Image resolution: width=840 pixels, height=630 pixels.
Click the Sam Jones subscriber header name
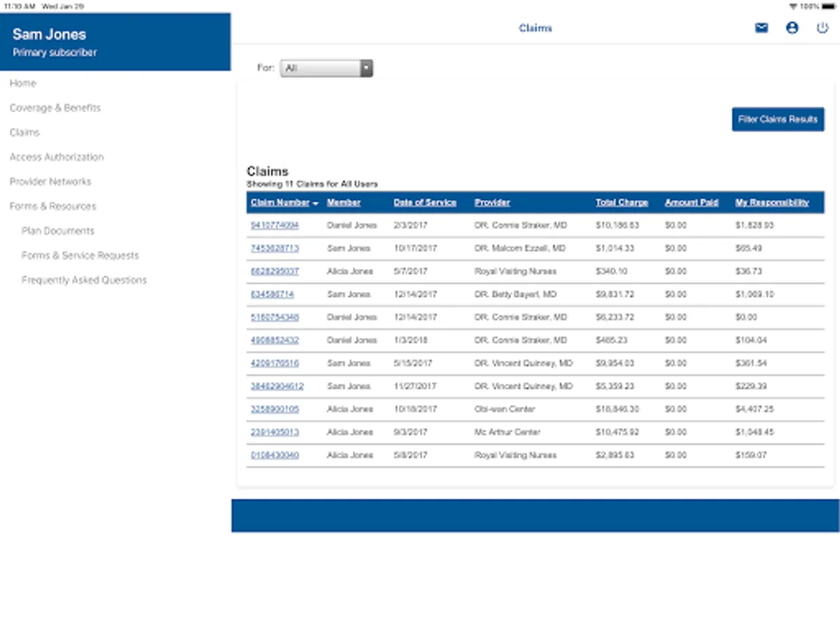[x=49, y=34]
